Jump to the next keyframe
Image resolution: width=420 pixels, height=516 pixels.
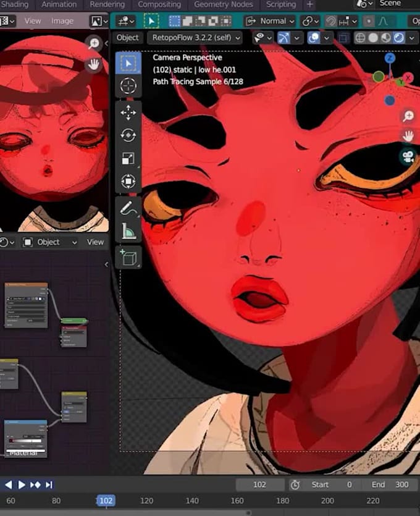(x=35, y=484)
